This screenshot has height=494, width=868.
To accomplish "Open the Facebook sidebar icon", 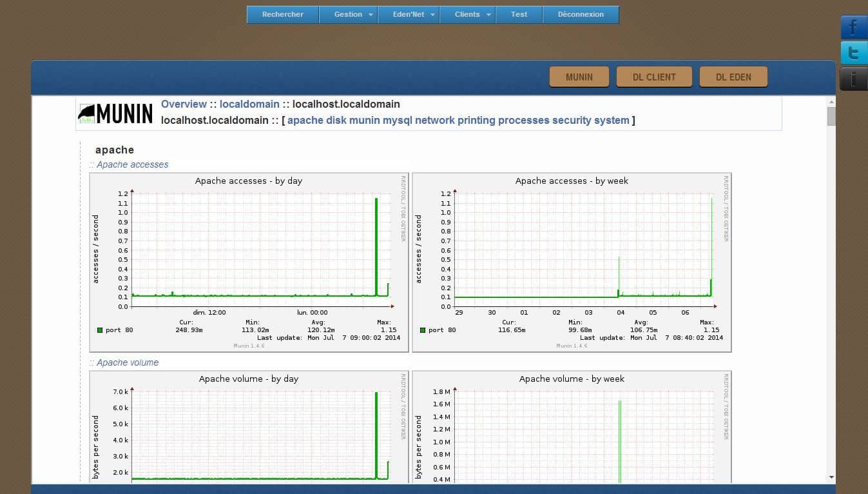I will [854, 27].
